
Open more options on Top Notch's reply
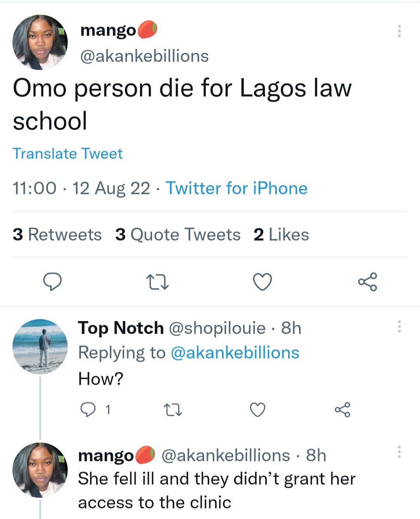(399, 327)
